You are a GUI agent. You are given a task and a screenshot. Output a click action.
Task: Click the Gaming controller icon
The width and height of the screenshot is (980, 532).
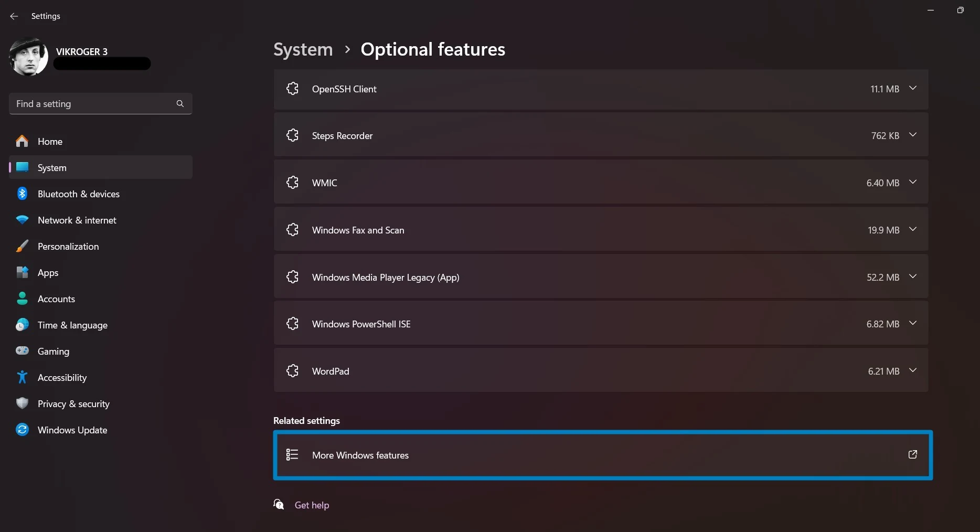click(x=22, y=350)
